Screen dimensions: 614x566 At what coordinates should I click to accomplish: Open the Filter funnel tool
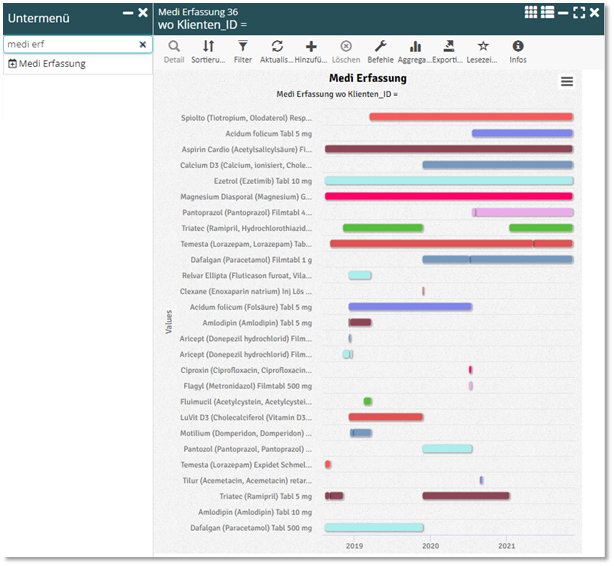coord(243,47)
